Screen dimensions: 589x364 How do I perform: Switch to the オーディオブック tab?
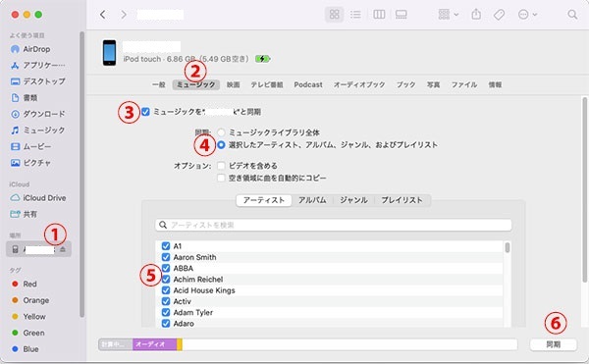[359, 84]
